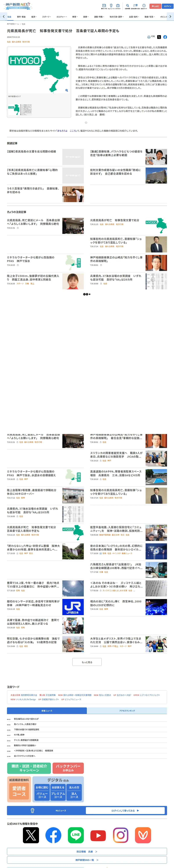Expand the 地方行政・選挙 menu
Screen dimensions: 174x868
[117, 16]
